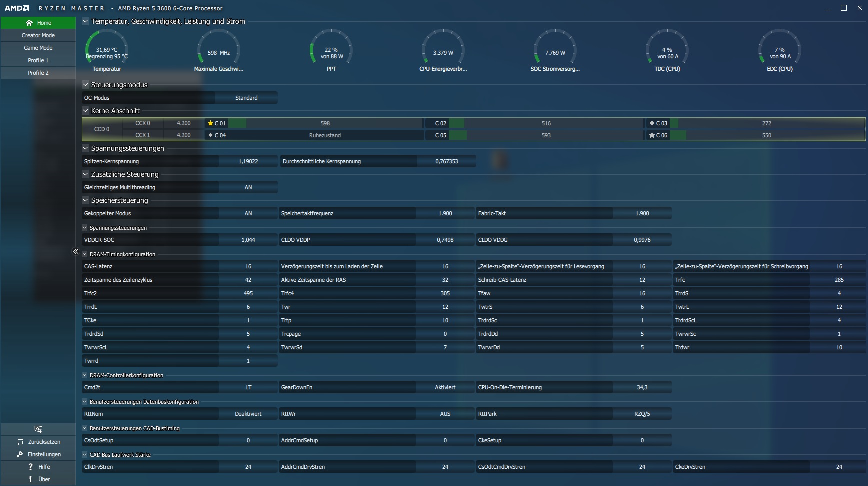This screenshot has width=868, height=486.
Task: Click the CPU-On-Die-Terminierung value 34,3
Action: point(642,387)
